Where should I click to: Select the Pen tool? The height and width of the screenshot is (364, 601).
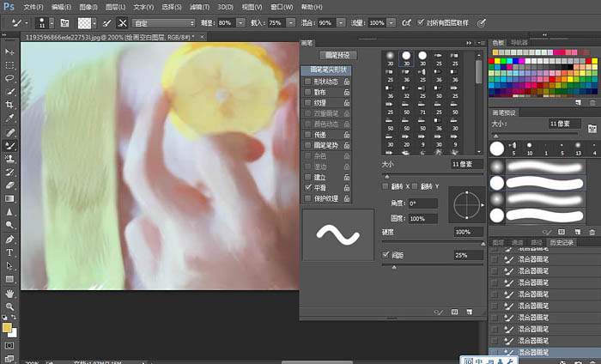9,240
